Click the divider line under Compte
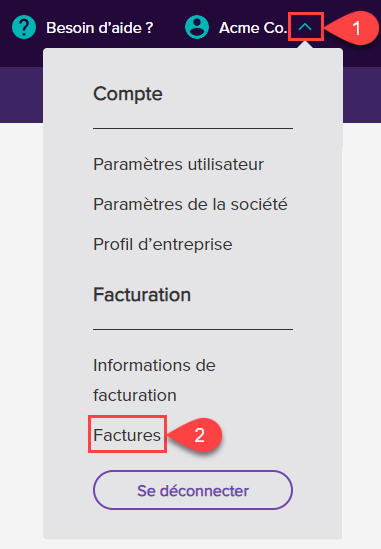Screen dimensions: 381x549 pyautogui.click(x=193, y=128)
